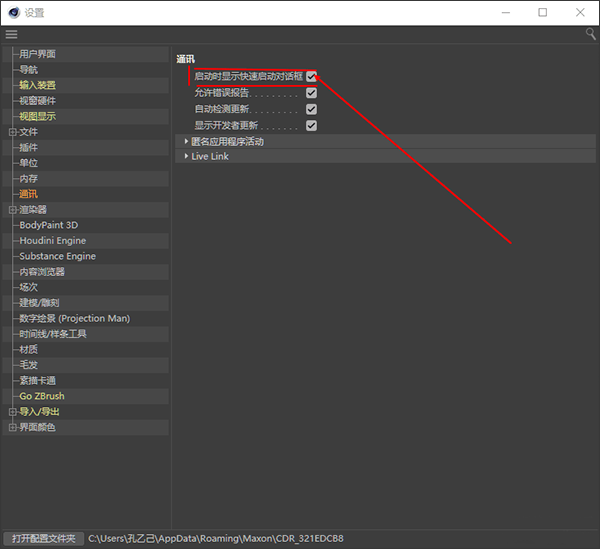Select the Substance Engine category
Image resolution: width=600 pixels, height=549 pixels.
click(x=57, y=256)
